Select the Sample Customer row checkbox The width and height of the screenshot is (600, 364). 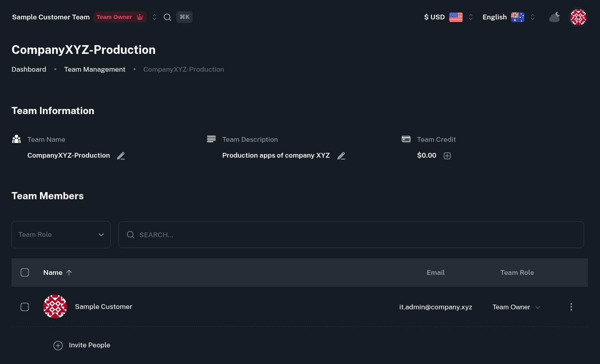pyautogui.click(x=25, y=307)
